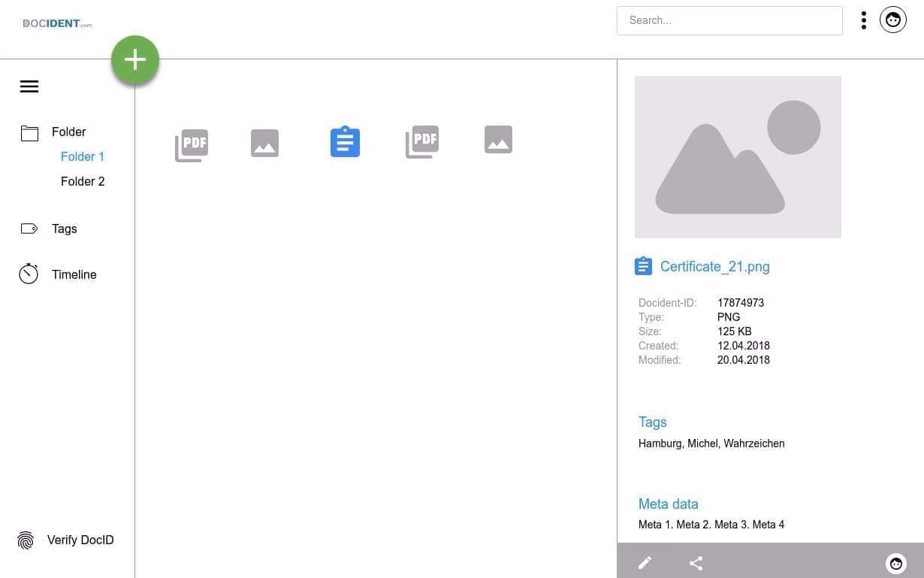Open the second PDF document icon
The height and width of the screenshot is (578, 924).
click(x=422, y=142)
